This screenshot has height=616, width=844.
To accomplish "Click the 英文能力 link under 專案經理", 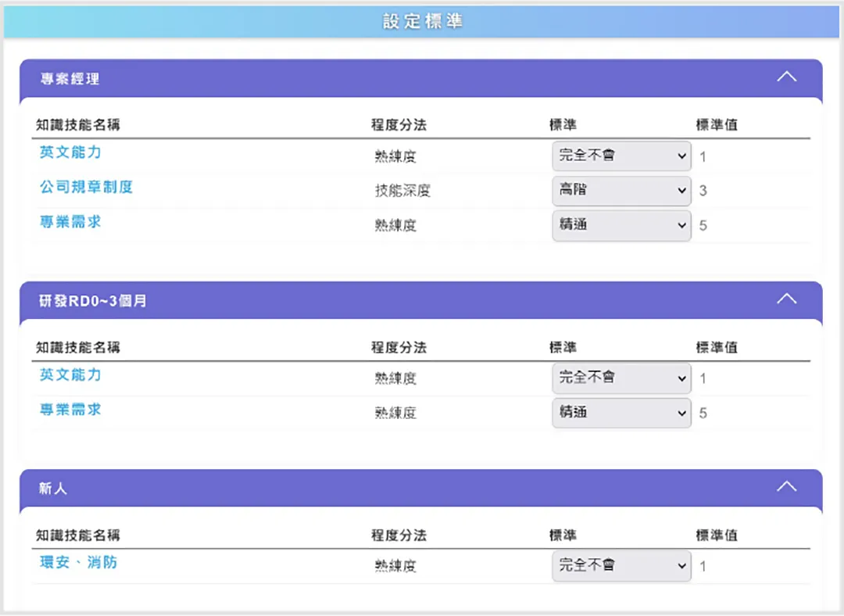I will [x=70, y=152].
